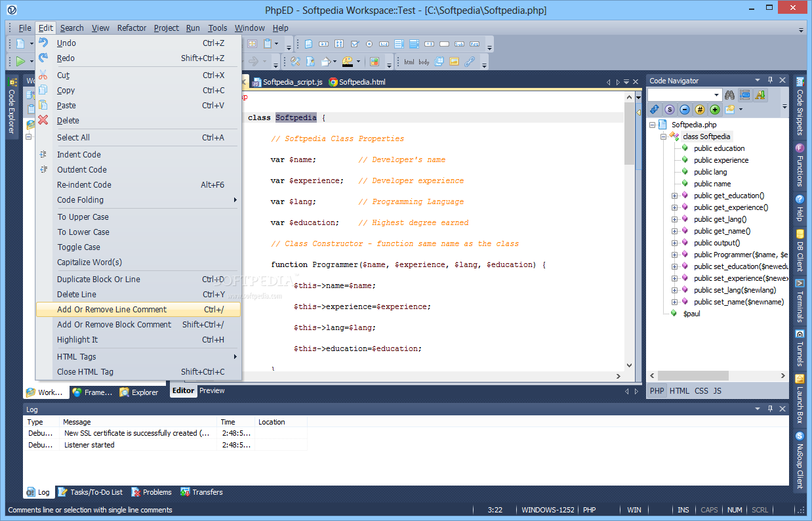
Task: Click the 'Res' reset button toolbar icon
Action: tap(474, 44)
